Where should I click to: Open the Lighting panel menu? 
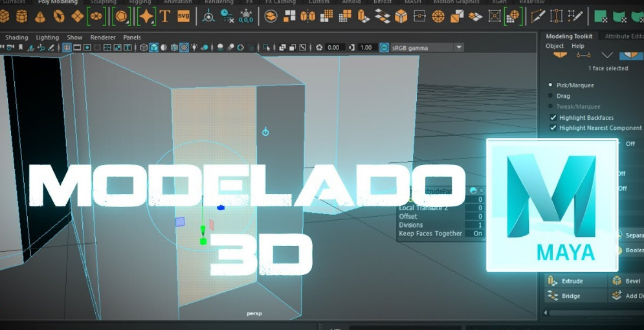click(x=47, y=38)
